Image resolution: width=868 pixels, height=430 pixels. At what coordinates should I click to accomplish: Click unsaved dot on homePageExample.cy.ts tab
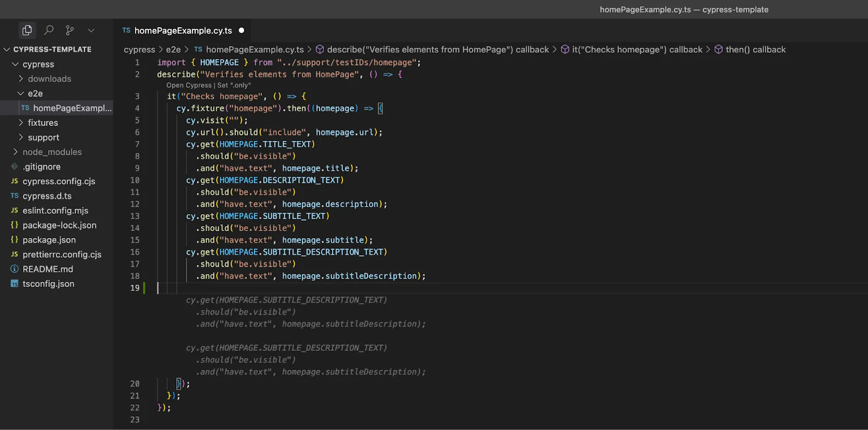point(241,30)
